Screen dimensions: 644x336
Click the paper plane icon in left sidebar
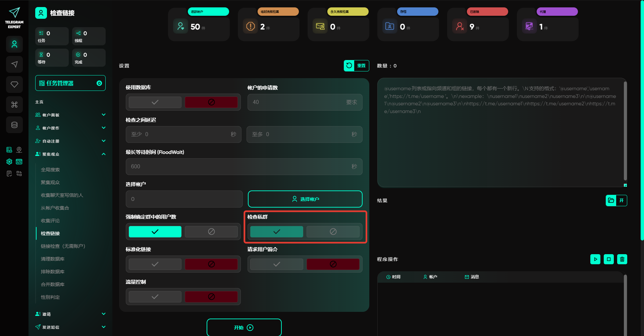14,64
